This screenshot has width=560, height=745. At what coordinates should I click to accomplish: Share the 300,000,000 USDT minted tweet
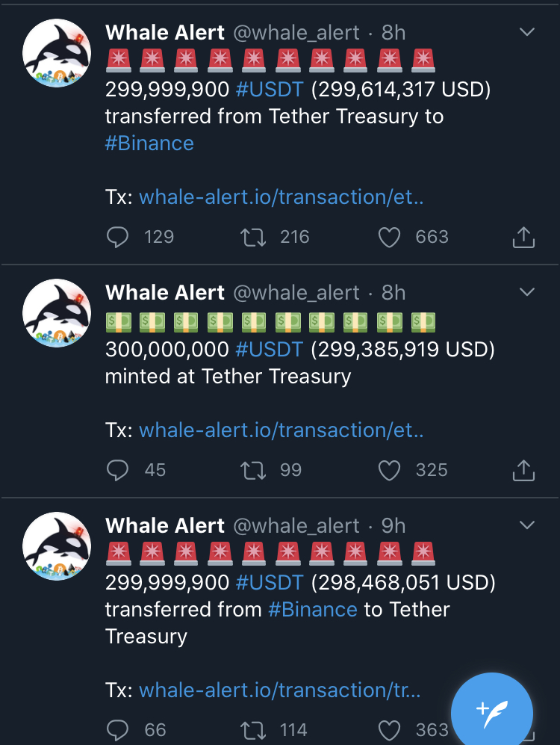pos(523,470)
